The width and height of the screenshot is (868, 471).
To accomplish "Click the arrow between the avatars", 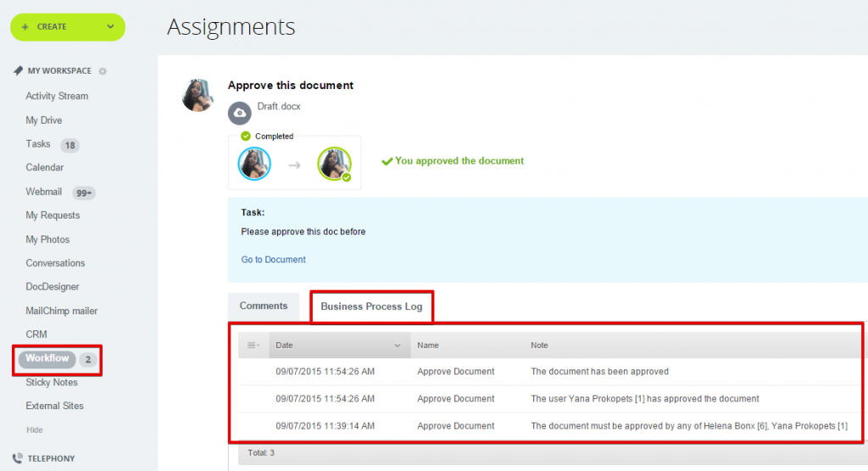I will click(x=294, y=165).
